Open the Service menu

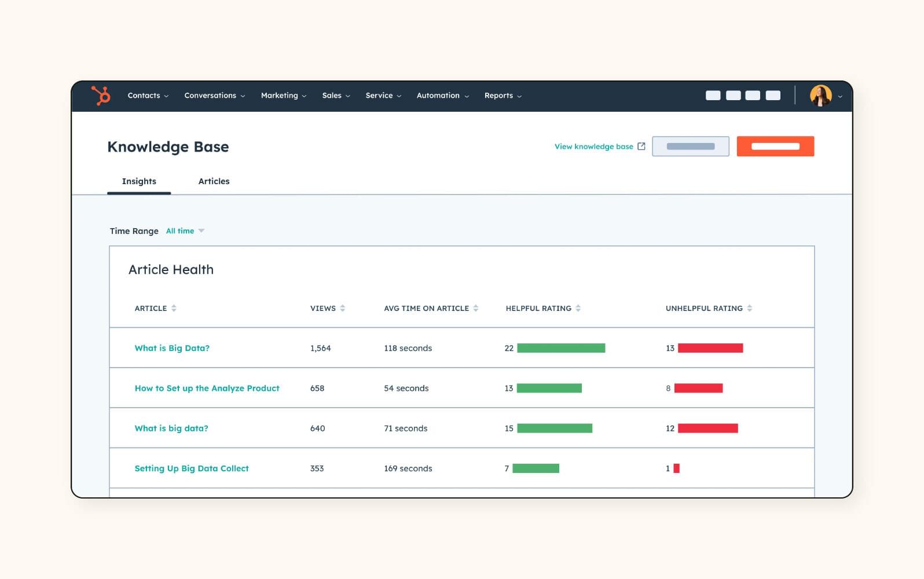point(383,96)
